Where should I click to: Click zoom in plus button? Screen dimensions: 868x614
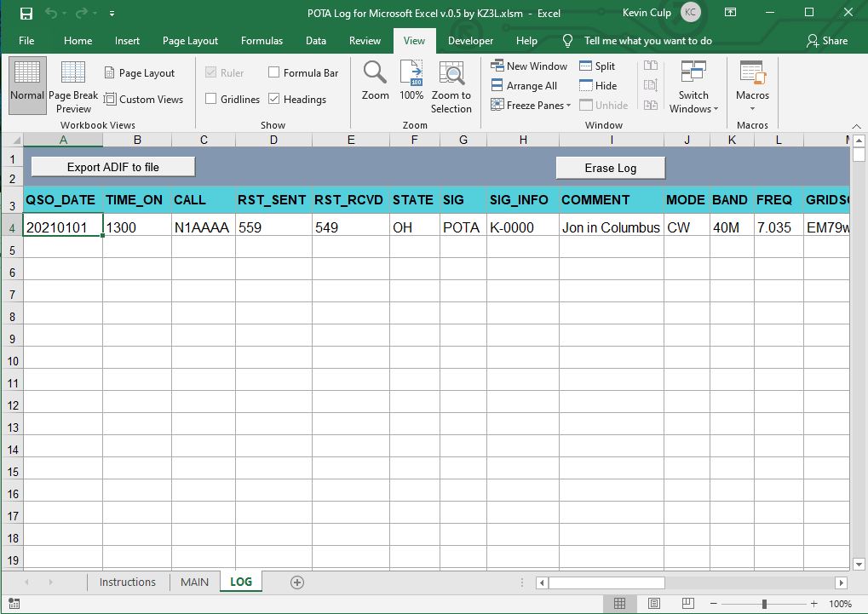click(813, 604)
